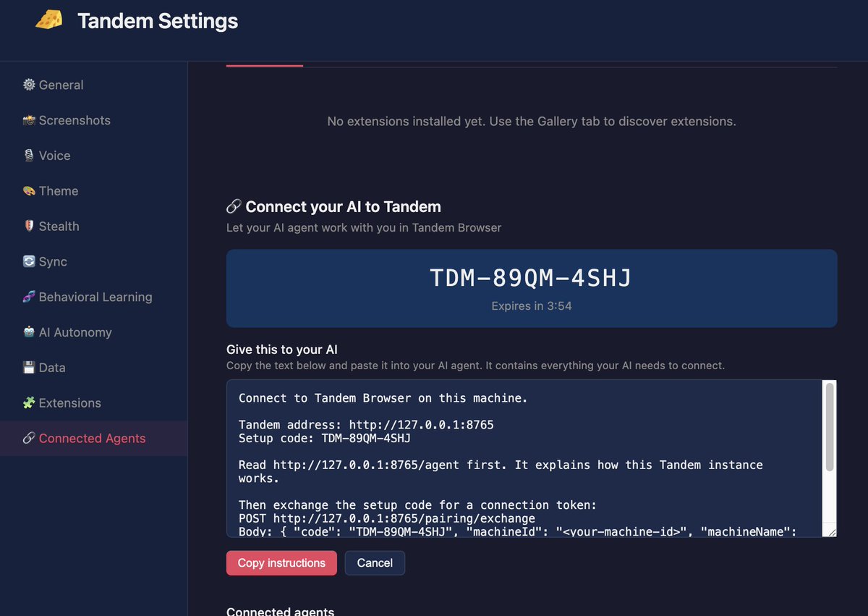Click the microphone icon beside Voice

[29, 156]
